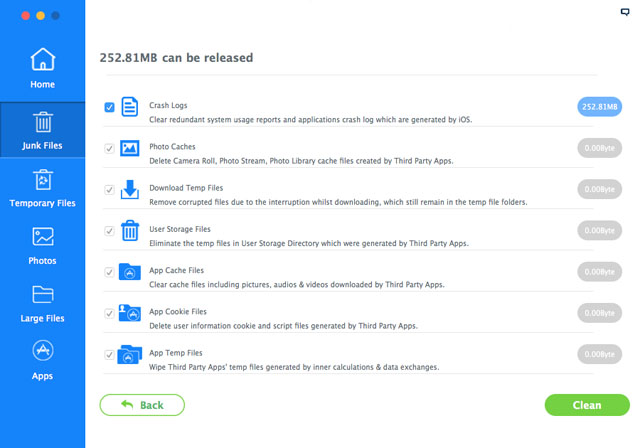Switch to the Junk Files tab label

(42, 146)
